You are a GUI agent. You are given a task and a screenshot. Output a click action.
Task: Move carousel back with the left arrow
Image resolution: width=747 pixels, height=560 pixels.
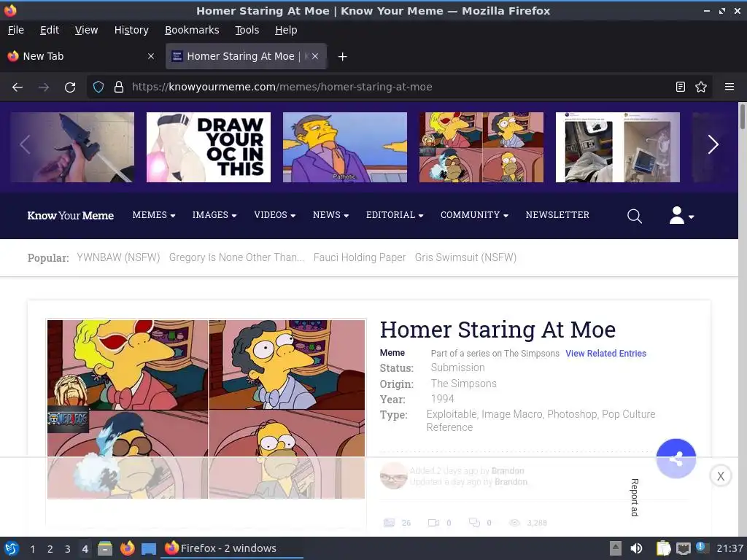click(x=26, y=145)
